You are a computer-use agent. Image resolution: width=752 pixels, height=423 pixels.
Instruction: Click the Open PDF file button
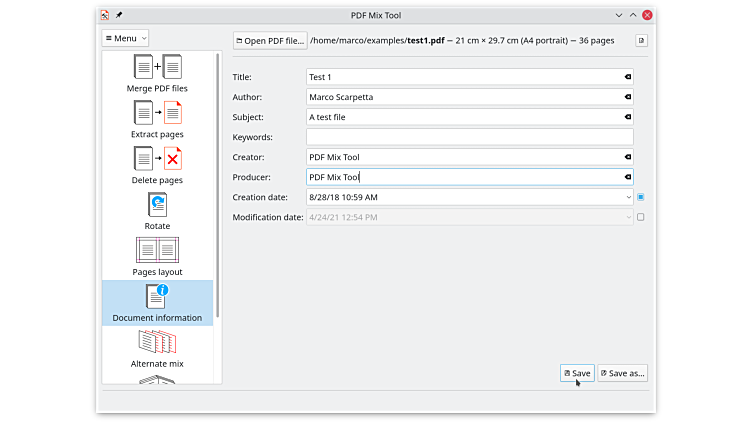click(x=269, y=41)
